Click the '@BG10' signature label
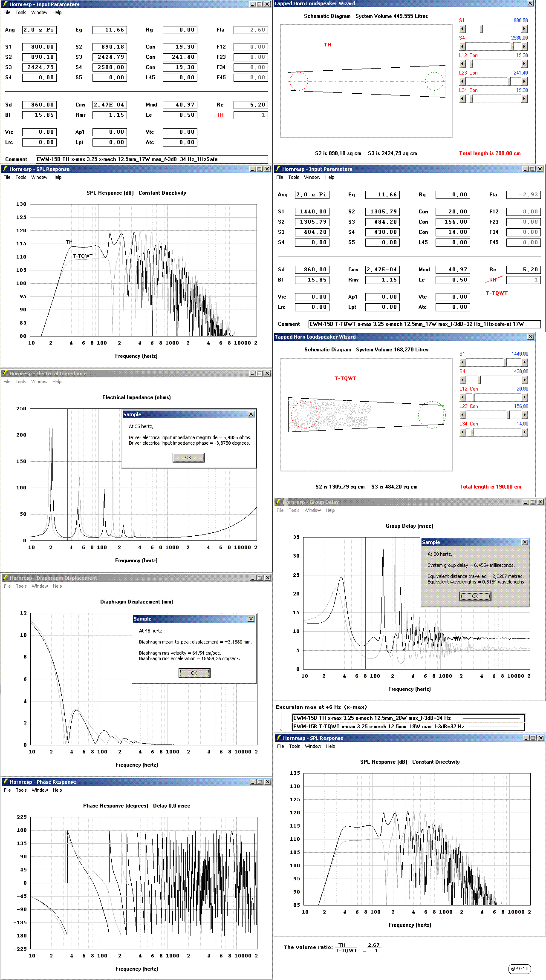The height and width of the screenshot is (980, 546). pyautogui.click(x=520, y=969)
